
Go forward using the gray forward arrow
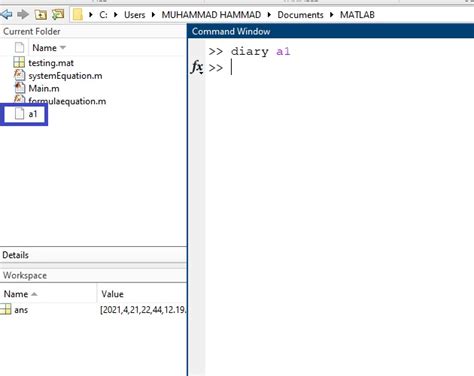tap(23, 14)
